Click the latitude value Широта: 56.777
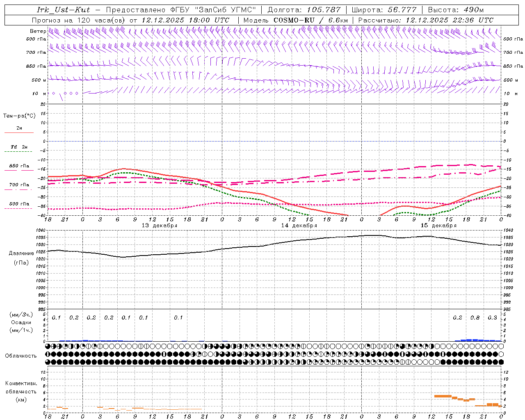 pyautogui.click(x=384, y=10)
